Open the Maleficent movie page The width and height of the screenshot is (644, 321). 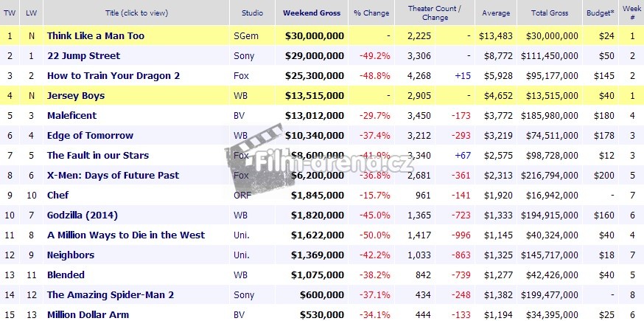71,115
